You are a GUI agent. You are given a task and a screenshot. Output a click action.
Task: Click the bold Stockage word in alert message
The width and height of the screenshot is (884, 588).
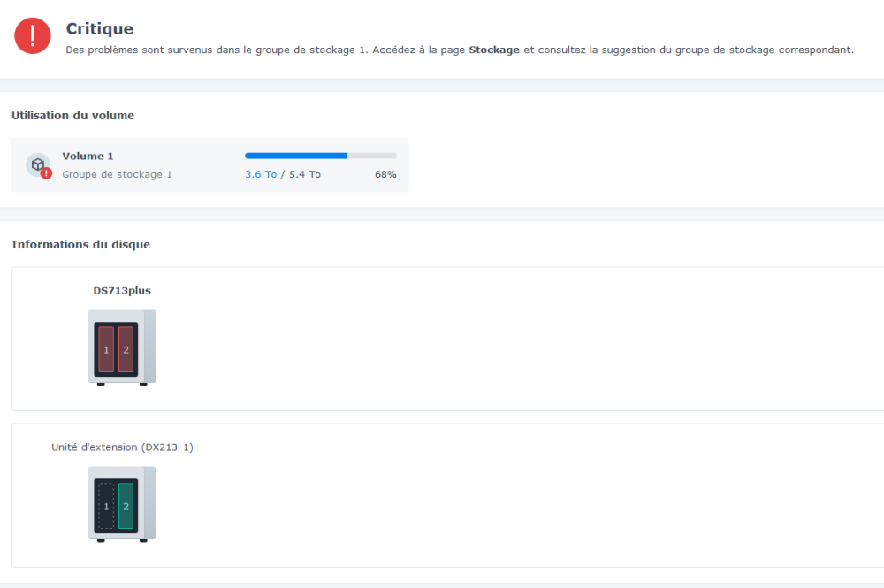point(494,50)
